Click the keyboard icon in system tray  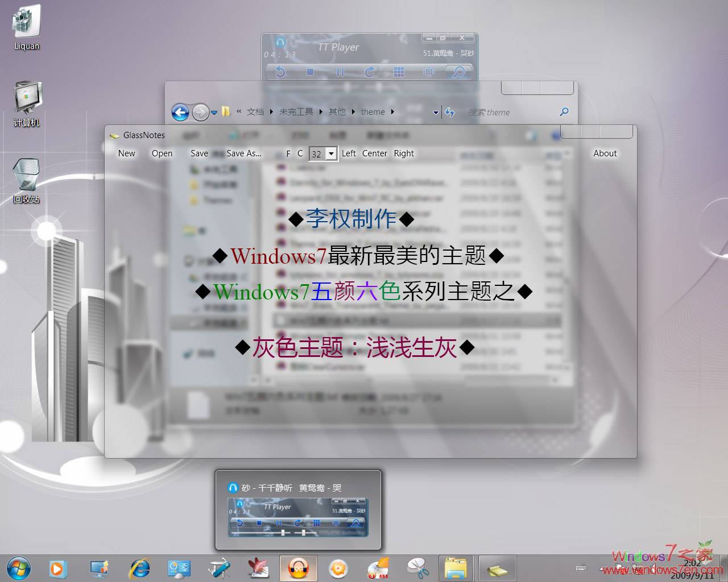click(x=581, y=568)
